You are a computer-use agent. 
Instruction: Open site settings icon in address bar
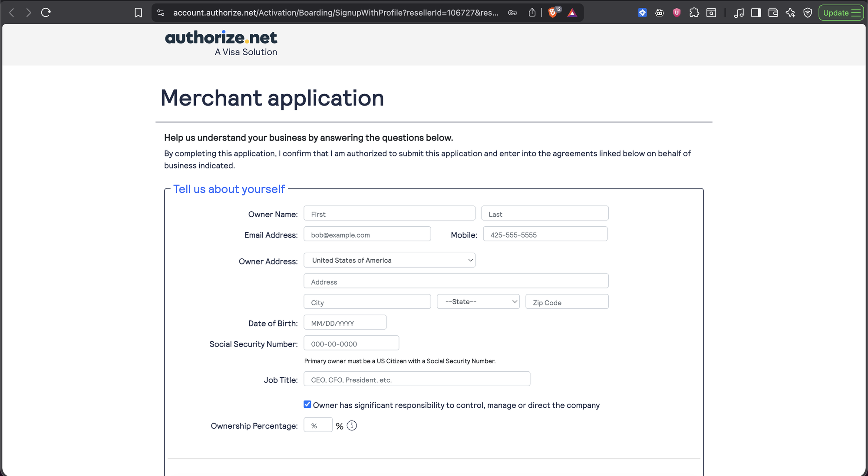pyautogui.click(x=161, y=13)
